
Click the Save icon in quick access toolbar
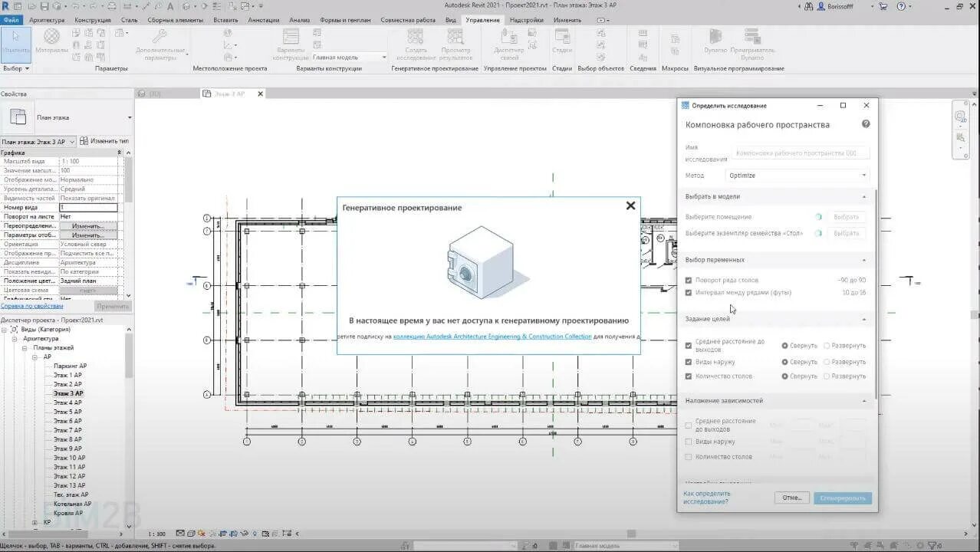pyautogui.click(x=44, y=6)
